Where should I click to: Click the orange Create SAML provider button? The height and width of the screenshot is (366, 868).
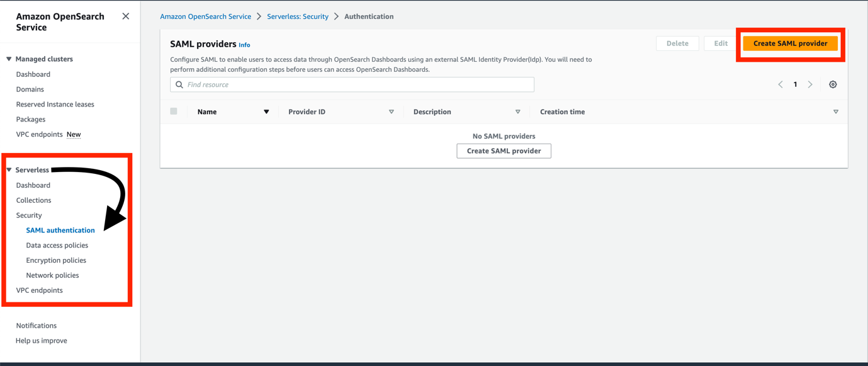point(791,43)
